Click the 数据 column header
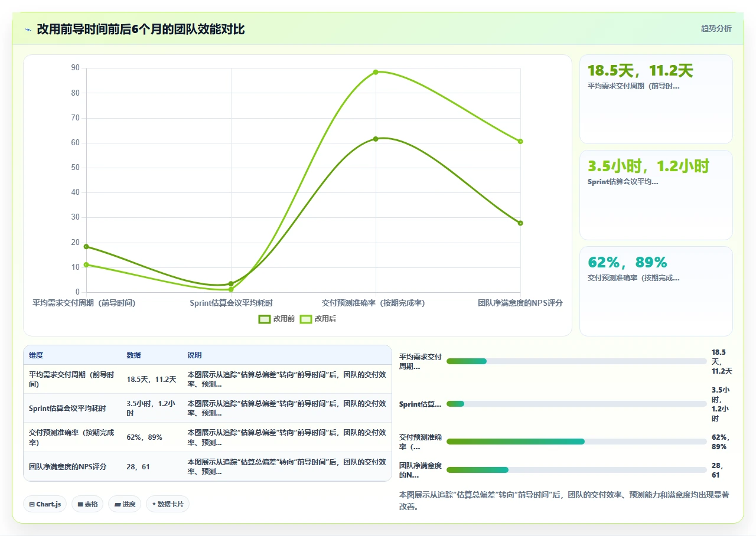The width and height of the screenshot is (756, 536). click(133, 355)
